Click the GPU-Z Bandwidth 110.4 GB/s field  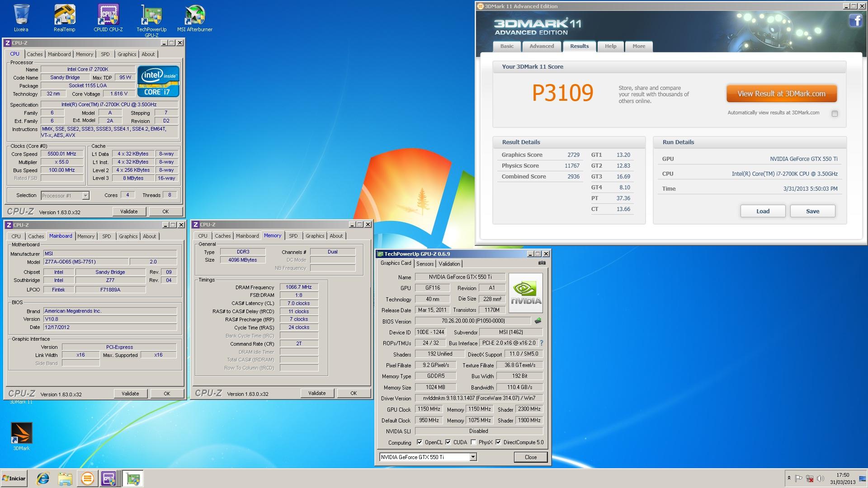click(x=519, y=387)
